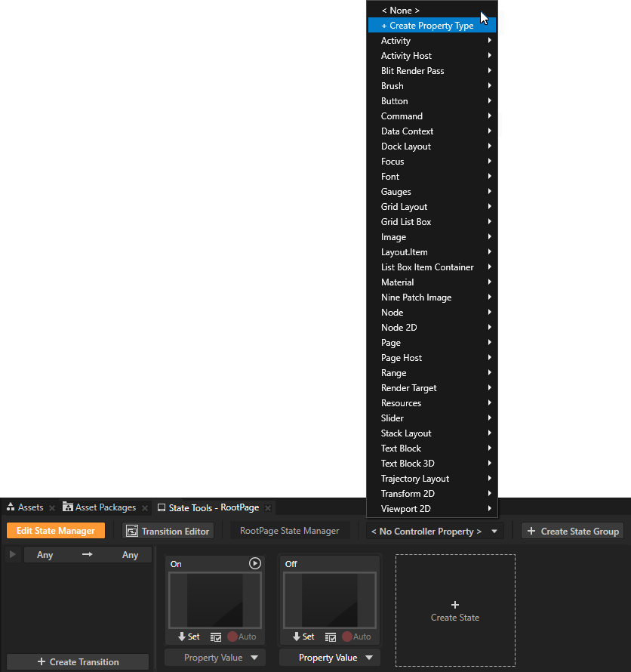The height and width of the screenshot is (672, 631).
Task: Click the Transition Editor icon button
Action: [131, 531]
